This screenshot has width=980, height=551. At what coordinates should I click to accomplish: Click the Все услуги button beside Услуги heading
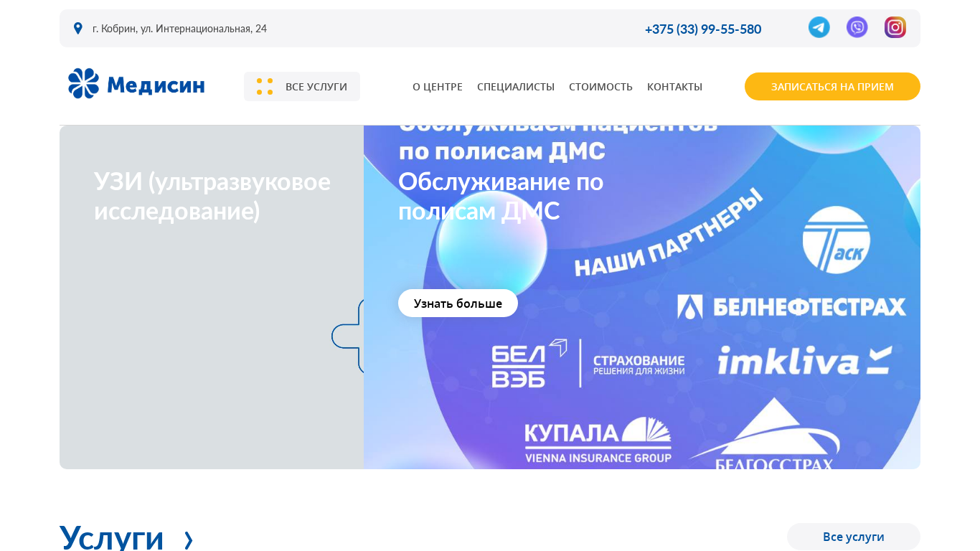pyautogui.click(x=854, y=537)
